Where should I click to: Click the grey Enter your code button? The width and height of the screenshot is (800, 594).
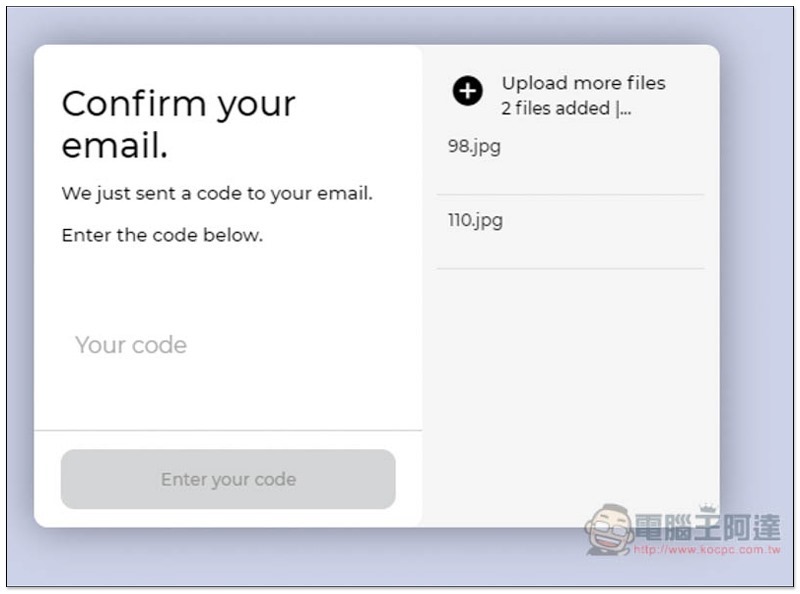click(228, 479)
